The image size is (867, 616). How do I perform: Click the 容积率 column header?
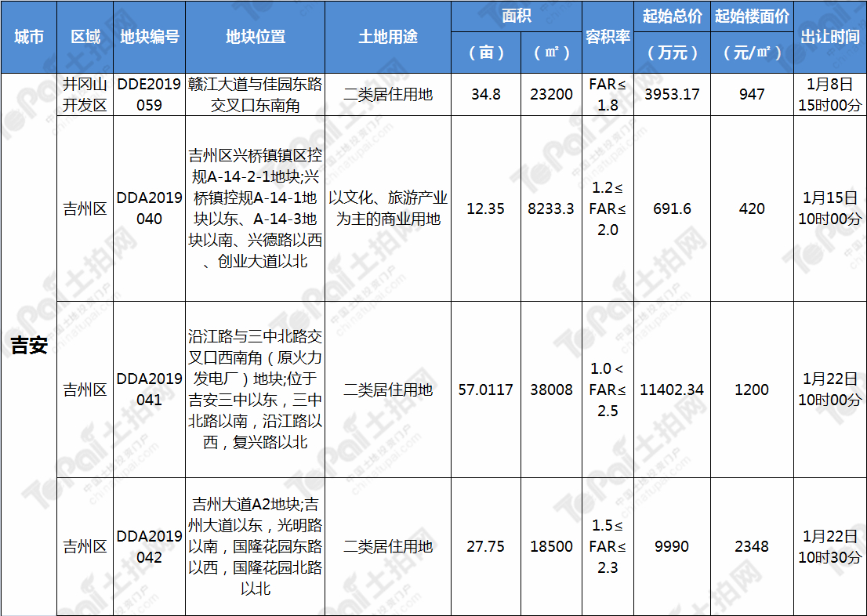click(x=608, y=36)
